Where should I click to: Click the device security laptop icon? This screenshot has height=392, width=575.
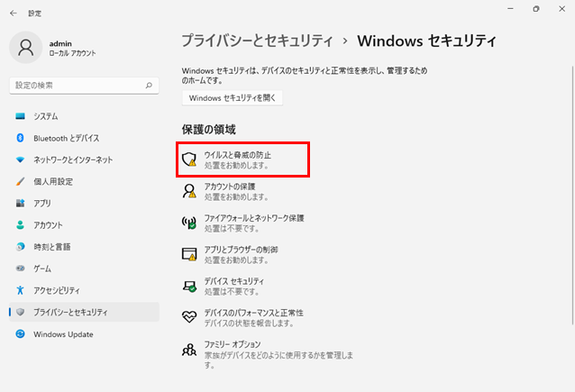pos(189,286)
